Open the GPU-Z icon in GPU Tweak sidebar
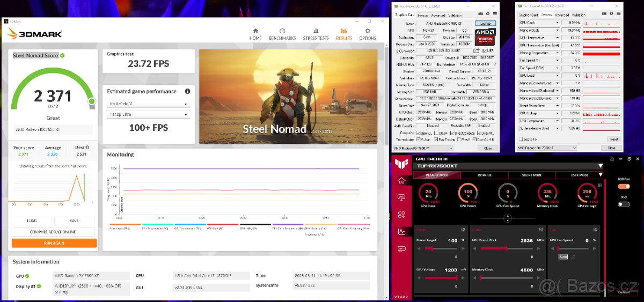The image size is (644, 302). pos(401,248)
